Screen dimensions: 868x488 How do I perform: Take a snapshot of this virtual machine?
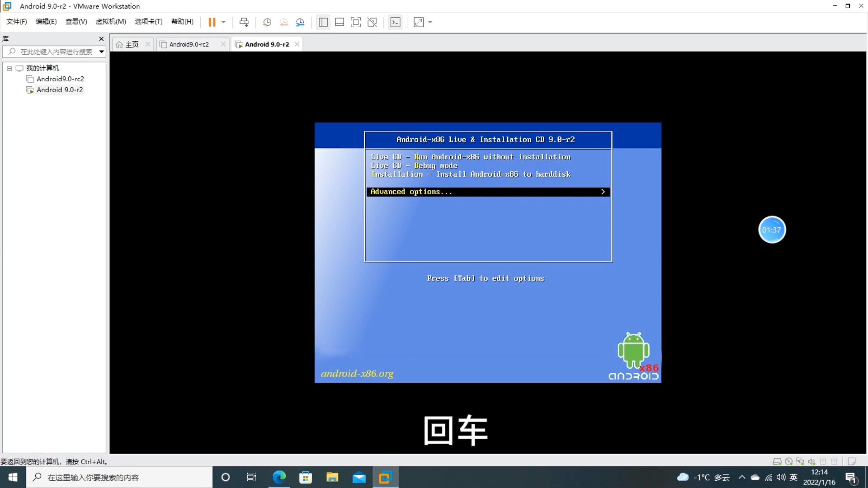[x=267, y=22]
